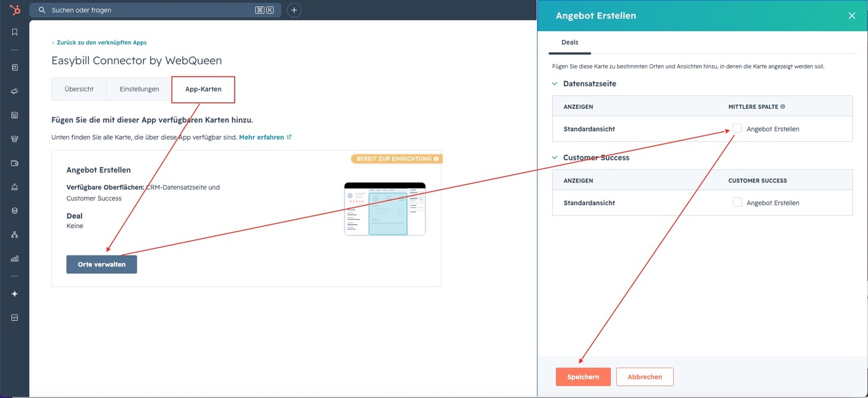Open the Marketing megaphone sidebar icon
Screen dimensions: 868x398
coord(15,92)
